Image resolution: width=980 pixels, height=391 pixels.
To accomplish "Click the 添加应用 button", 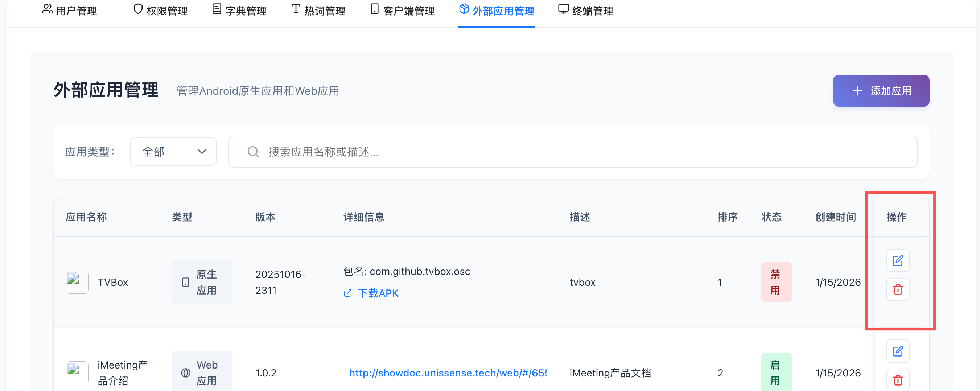I will click(881, 91).
